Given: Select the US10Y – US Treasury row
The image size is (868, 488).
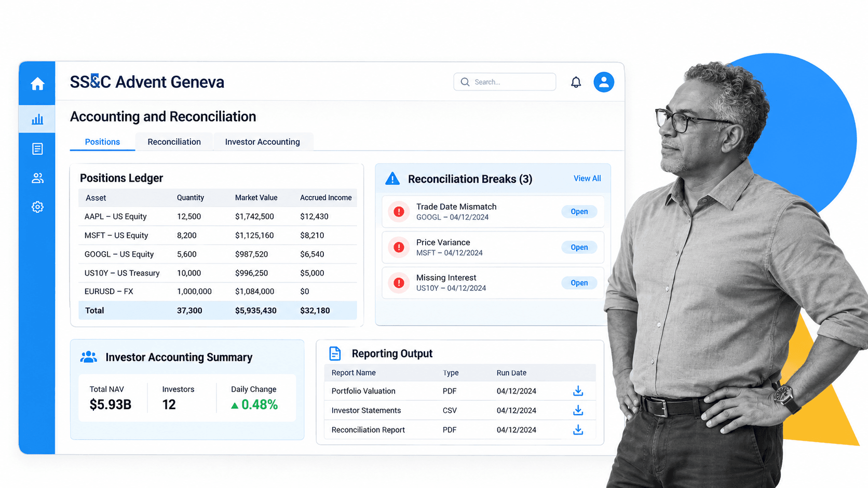Looking at the screenshot, I should coord(218,273).
